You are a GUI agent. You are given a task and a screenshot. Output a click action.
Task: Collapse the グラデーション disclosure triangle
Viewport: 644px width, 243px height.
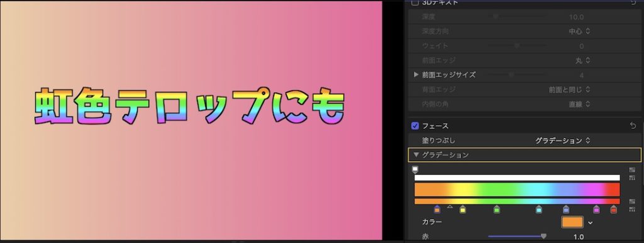(x=416, y=155)
